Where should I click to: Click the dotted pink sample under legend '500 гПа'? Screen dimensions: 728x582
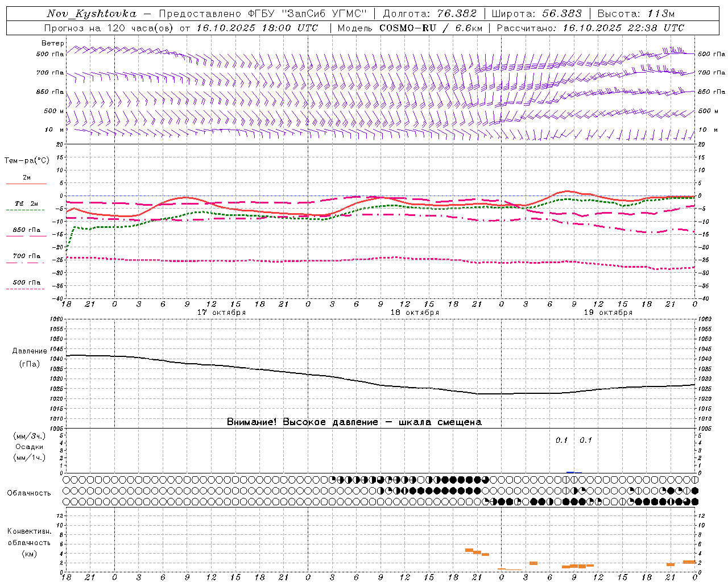[x=26, y=289]
